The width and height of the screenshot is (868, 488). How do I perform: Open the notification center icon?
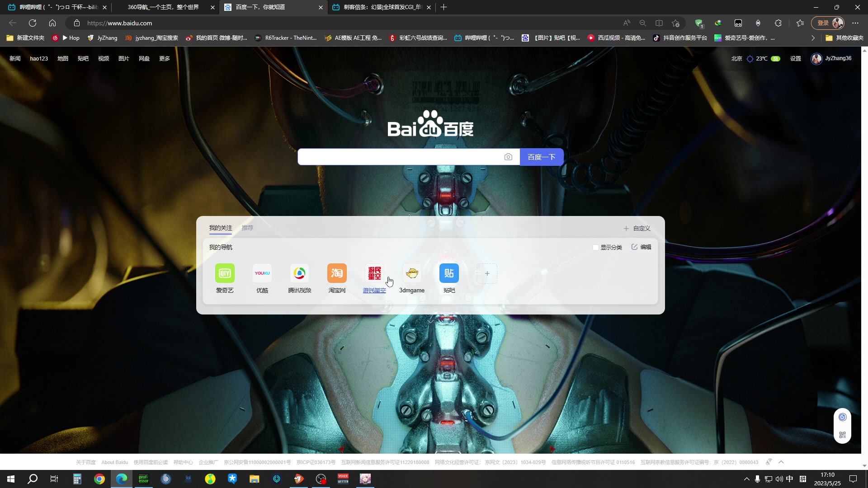point(853,479)
